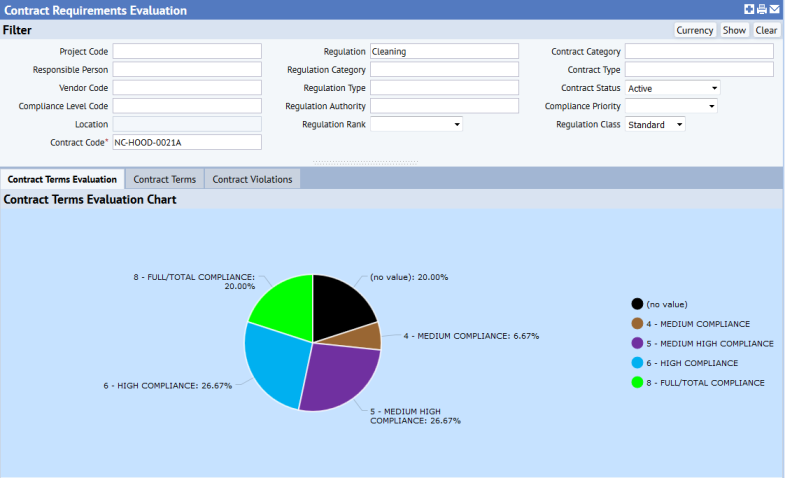The width and height of the screenshot is (785, 478).
Task: Click the Clear filter button
Action: [x=766, y=30]
